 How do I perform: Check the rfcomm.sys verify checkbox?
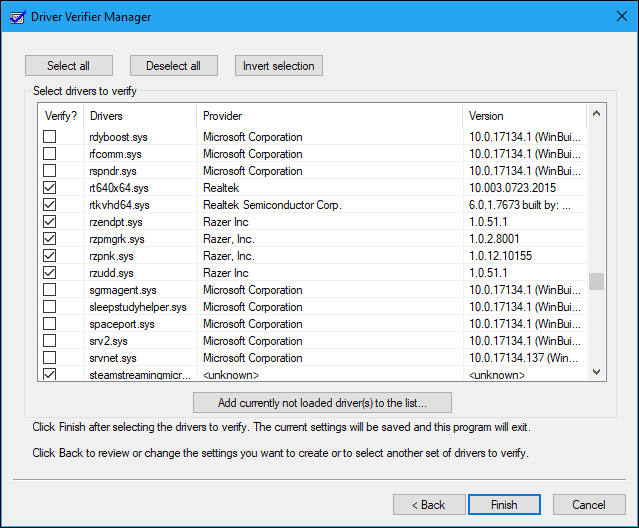click(50, 154)
